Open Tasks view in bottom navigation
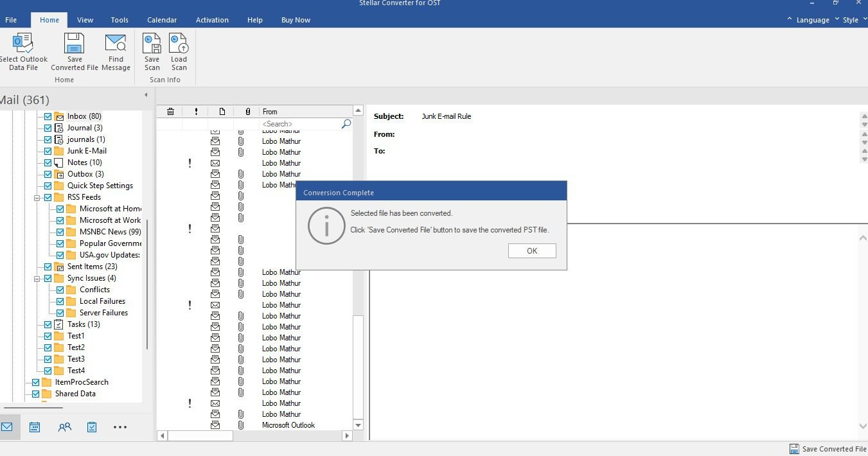868x456 pixels. click(x=92, y=427)
